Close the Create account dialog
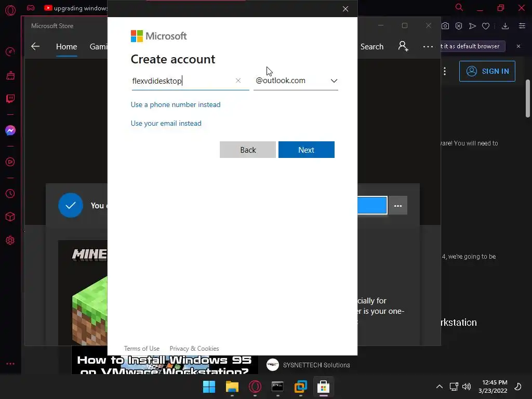The image size is (532, 399). point(345,9)
